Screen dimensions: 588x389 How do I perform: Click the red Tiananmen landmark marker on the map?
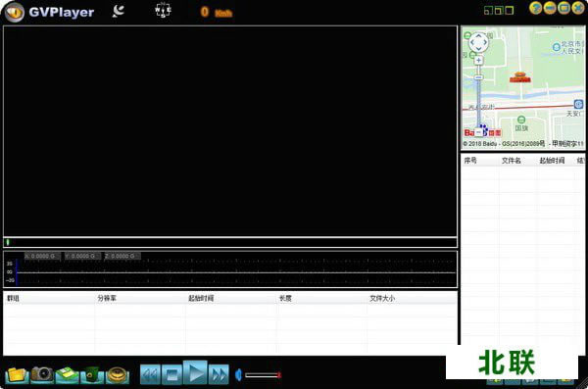519,77
